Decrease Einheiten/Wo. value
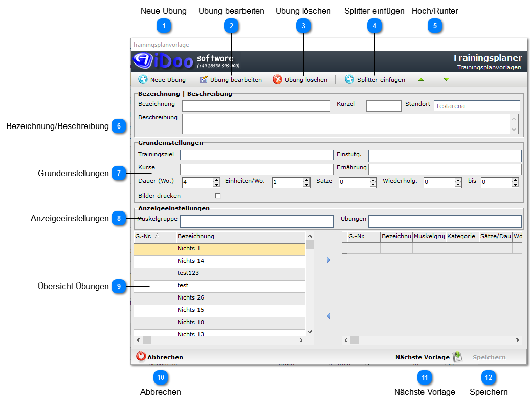Screen dimensions: 532x405 click(306, 185)
